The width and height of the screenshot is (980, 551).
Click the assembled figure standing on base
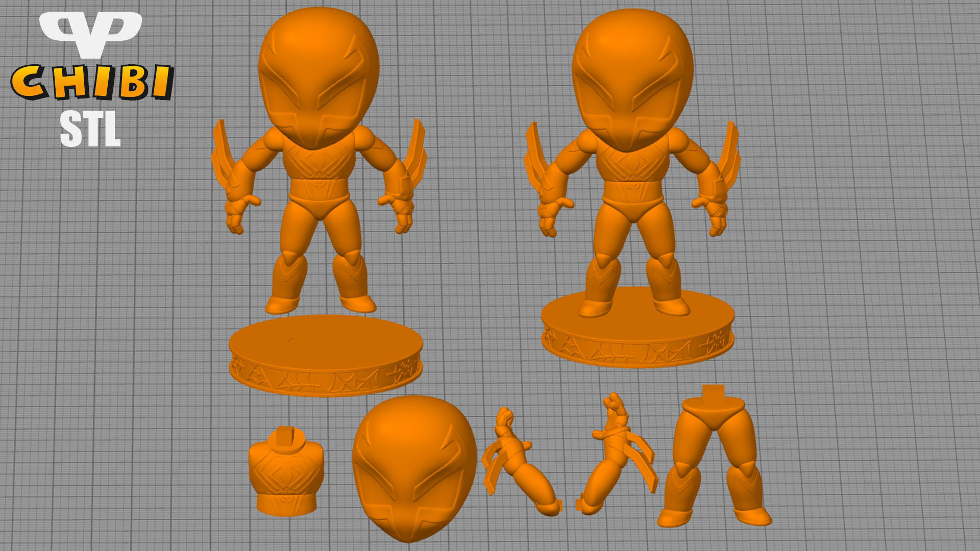633,188
